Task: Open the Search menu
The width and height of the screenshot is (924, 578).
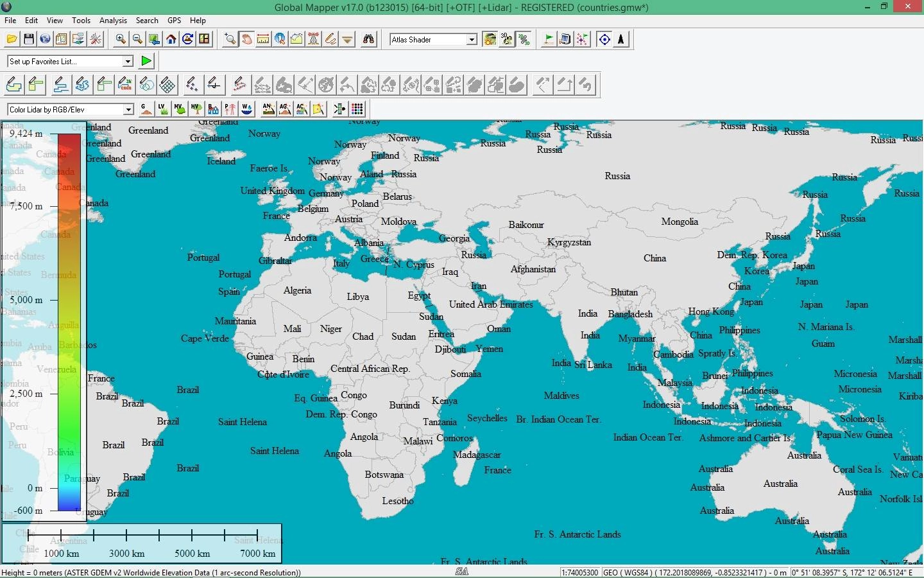Action: (147, 21)
